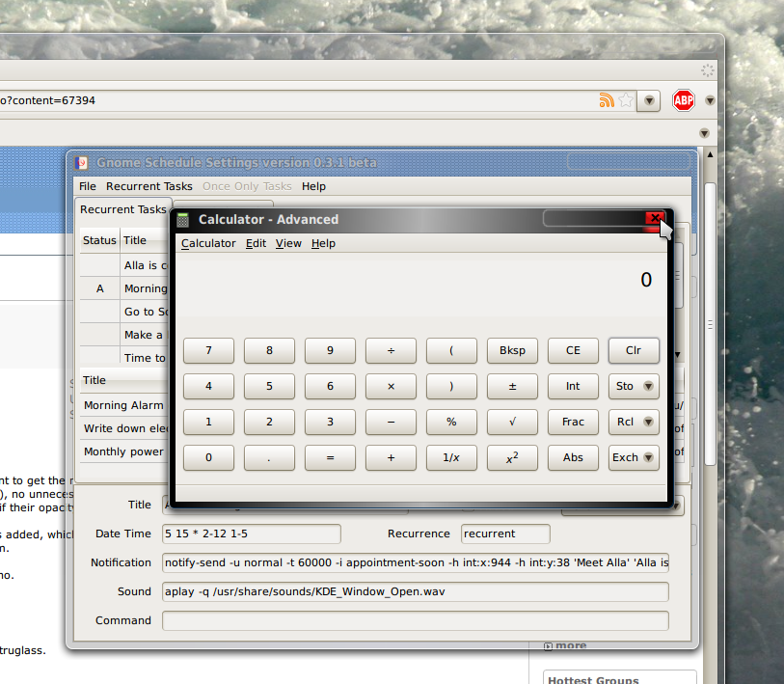Click the calculator display showing 0
The height and width of the screenshot is (684, 784).
(x=421, y=285)
